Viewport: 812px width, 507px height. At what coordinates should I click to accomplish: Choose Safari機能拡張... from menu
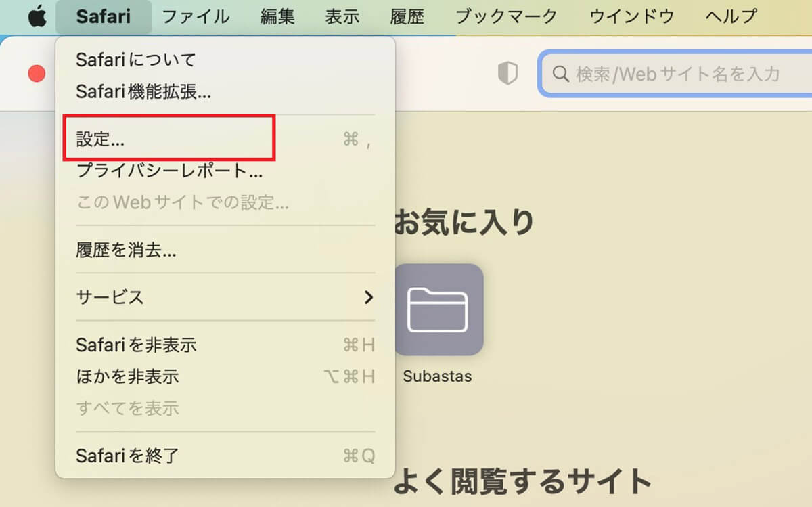coord(225,91)
